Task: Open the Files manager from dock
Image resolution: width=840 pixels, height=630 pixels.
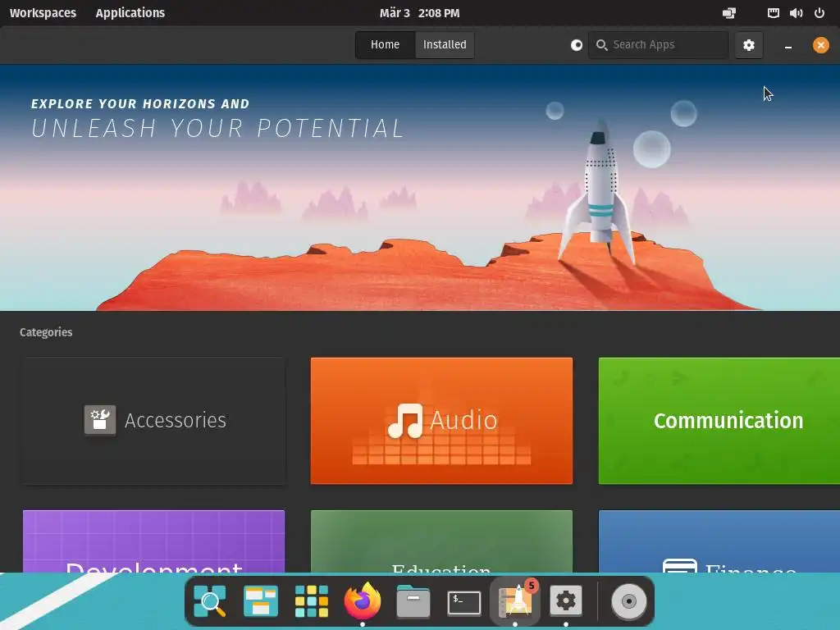Action: click(x=413, y=601)
